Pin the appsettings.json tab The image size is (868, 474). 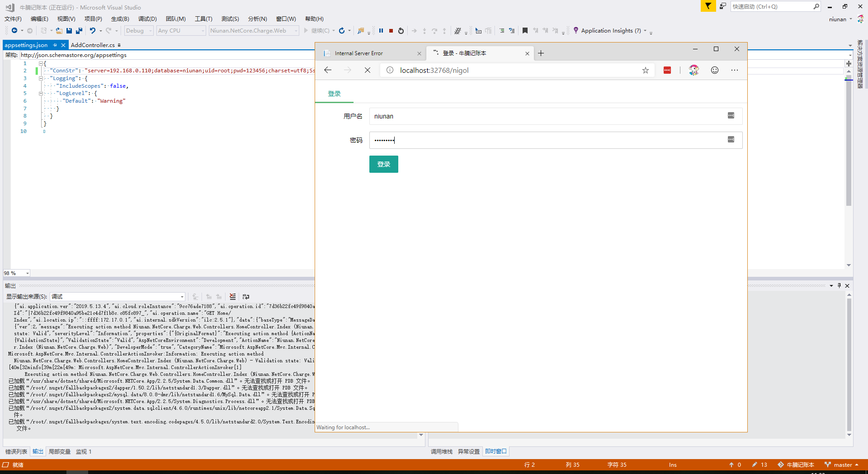click(x=55, y=45)
